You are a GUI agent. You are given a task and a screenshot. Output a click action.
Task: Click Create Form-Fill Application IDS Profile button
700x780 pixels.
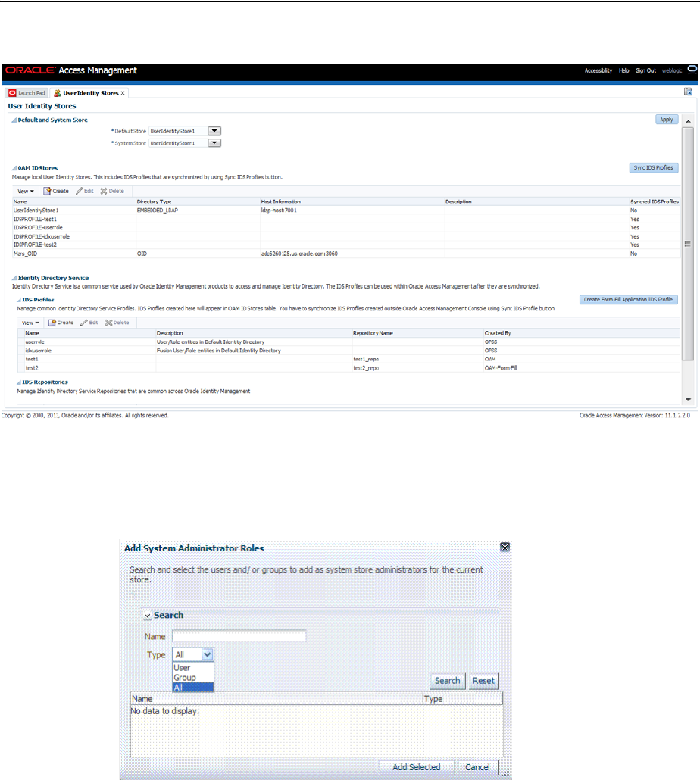[628, 299]
